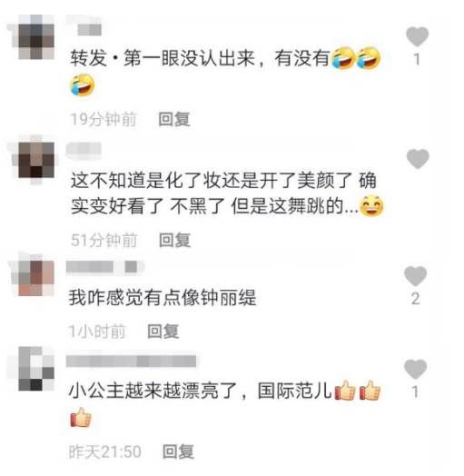Open fourth commenter's gray avatar
464x476 pixels.
[35, 369]
